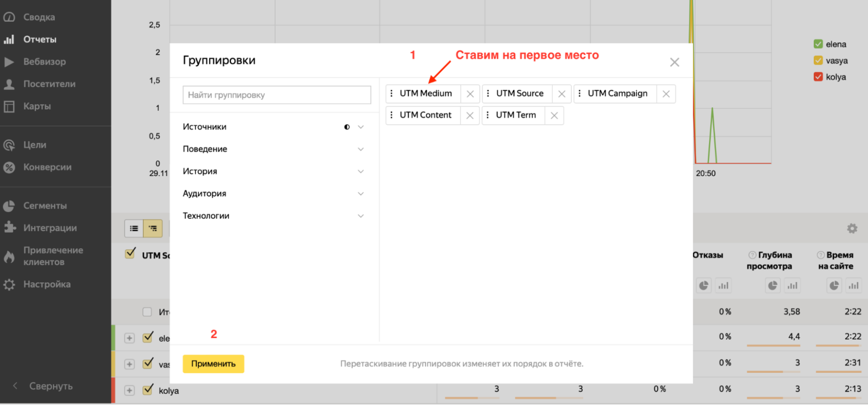Expand the kolya table row

(x=130, y=391)
